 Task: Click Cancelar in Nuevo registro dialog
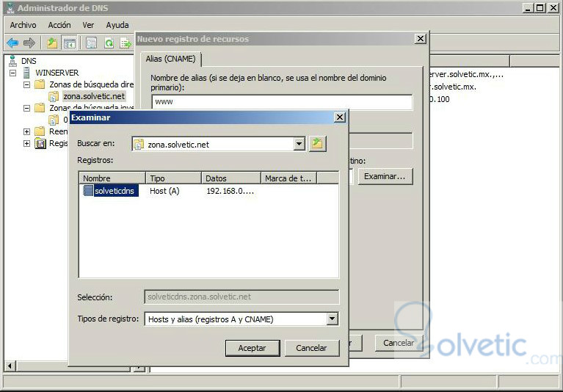[399, 343]
